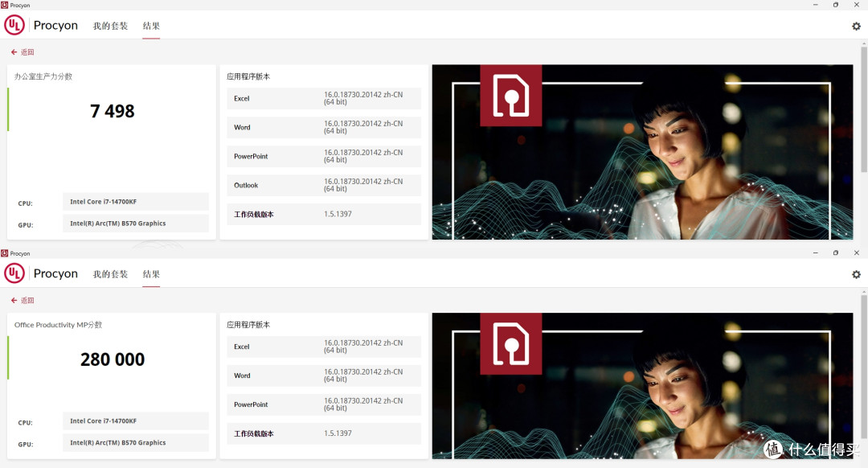Viewport: 868px width, 468px height.
Task: Select PowerPoint version row in bottom window
Action: point(324,404)
